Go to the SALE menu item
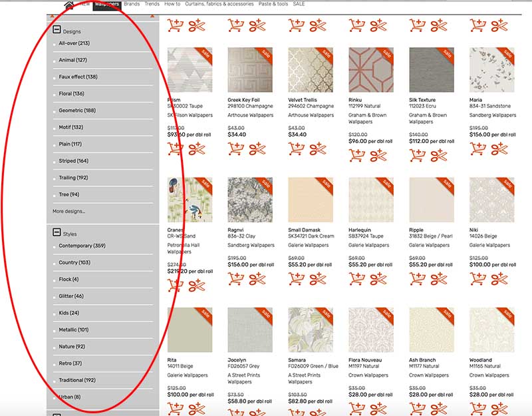532x416 pixels. 299,4
